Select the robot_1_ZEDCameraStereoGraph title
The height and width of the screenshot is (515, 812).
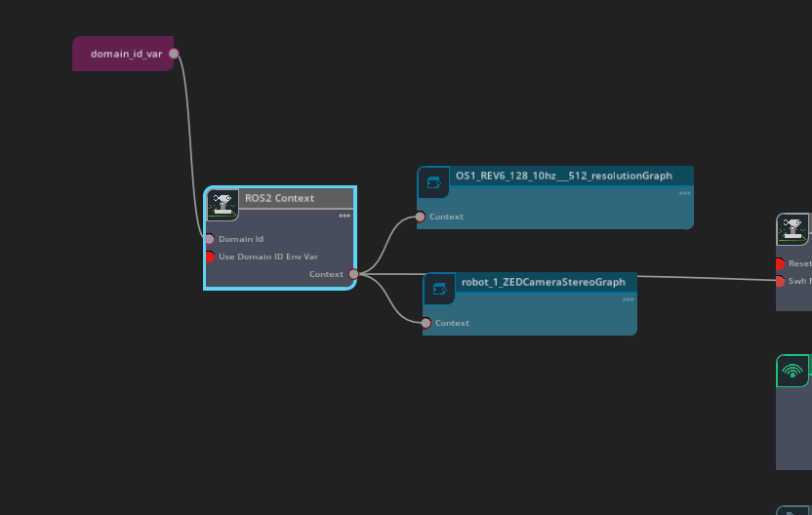coord(543,282)
